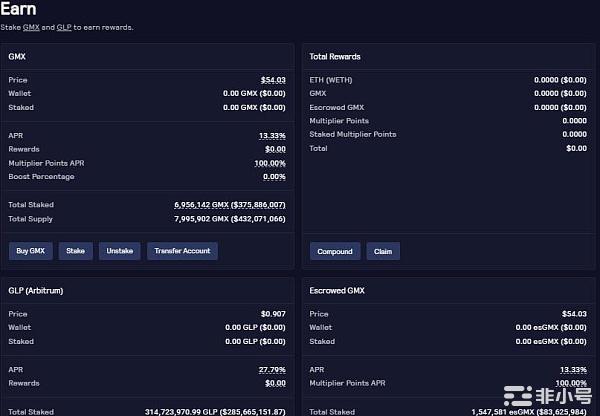The image size is (600, 416).
Task: Click the Compound button in Total Rewards
Action: click(335, 251)
